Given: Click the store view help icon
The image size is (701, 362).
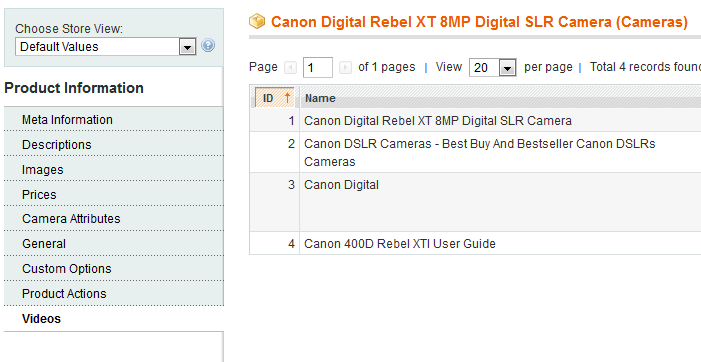Looking at the screenshot, I should click(x=208, y=46).
